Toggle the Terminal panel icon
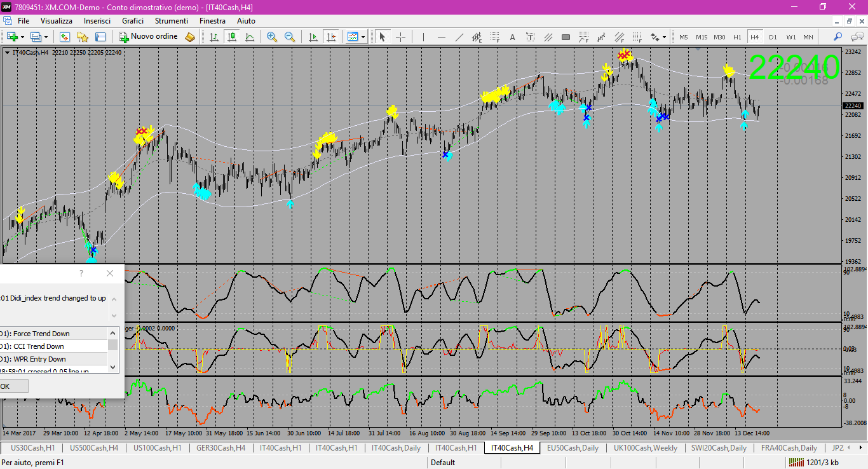Screen dimensions: 868x469 tap(100, 37)
